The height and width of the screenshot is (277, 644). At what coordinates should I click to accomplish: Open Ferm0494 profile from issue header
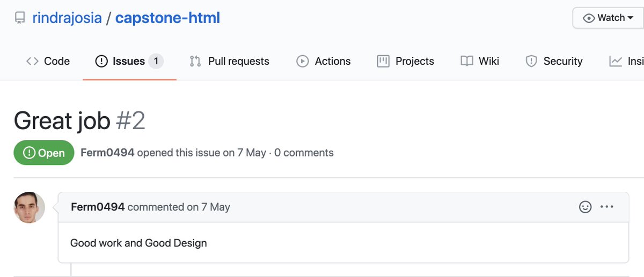pyautogui.click(x=107, y=153)
